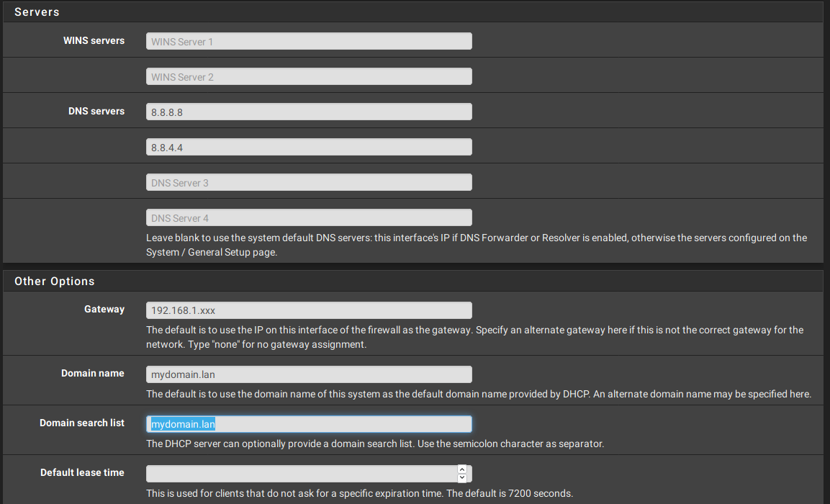This screenshot has height=504, width=830.
Task: Click the DNS servers label
Action: 96,112
